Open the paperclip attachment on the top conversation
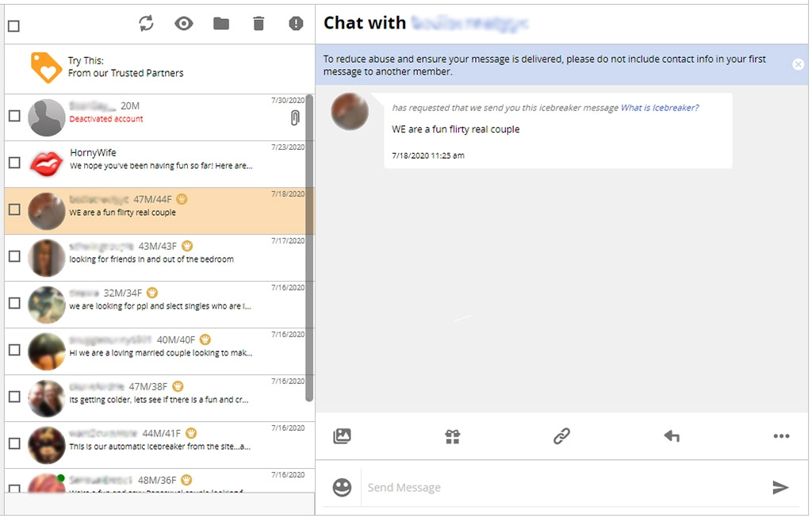The image size is (812, 518). pos(294,117)
